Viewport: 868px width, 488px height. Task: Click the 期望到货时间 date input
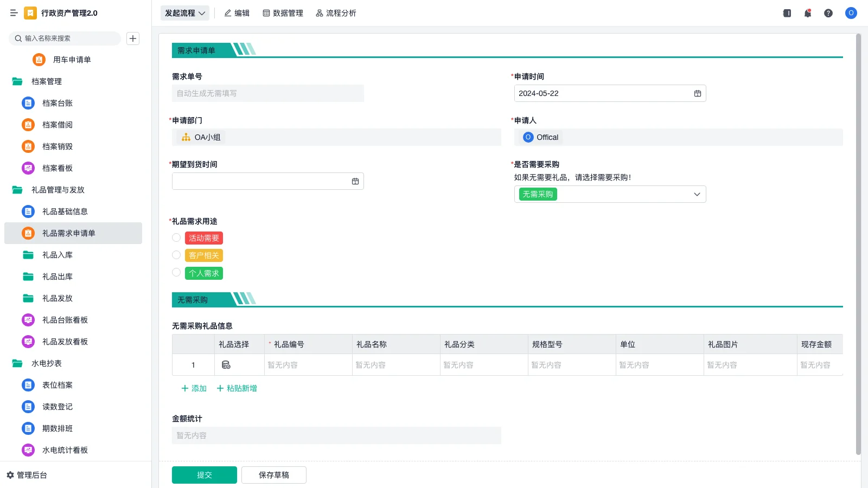[x=268, y=181]
